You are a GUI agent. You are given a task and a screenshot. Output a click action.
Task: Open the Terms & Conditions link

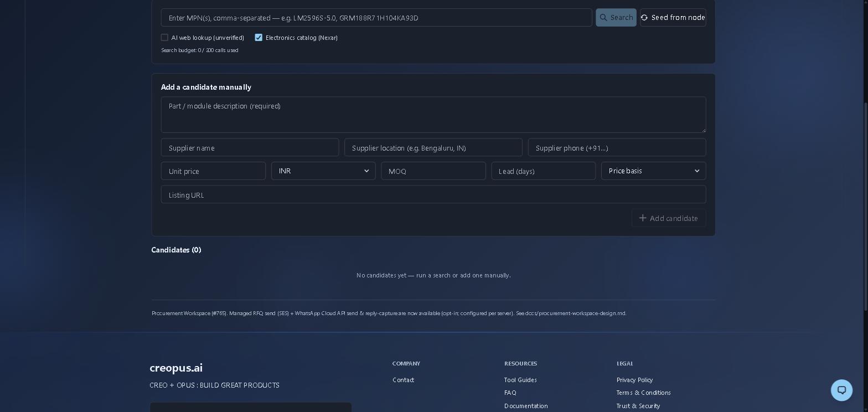(644, 393)
